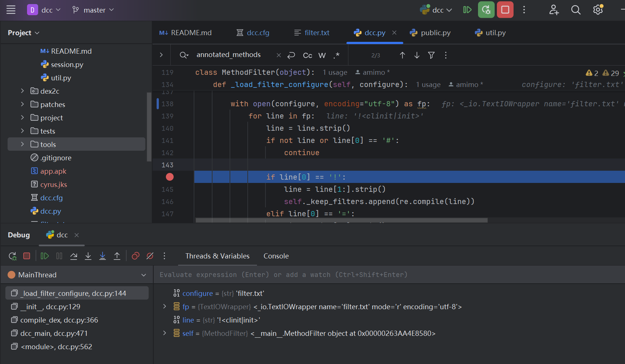Expand the dex2c folder

22,91
